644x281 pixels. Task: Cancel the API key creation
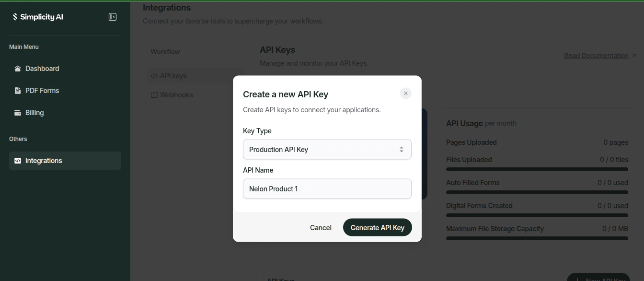pos(321,227)
